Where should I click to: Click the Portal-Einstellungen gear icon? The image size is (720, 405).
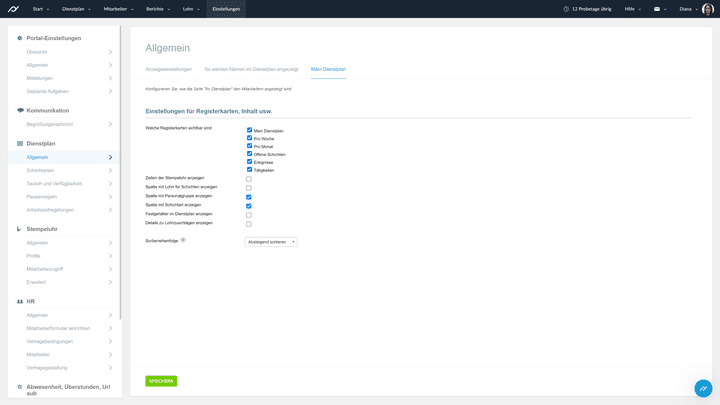pyautogui.click(x=20, y=38)
